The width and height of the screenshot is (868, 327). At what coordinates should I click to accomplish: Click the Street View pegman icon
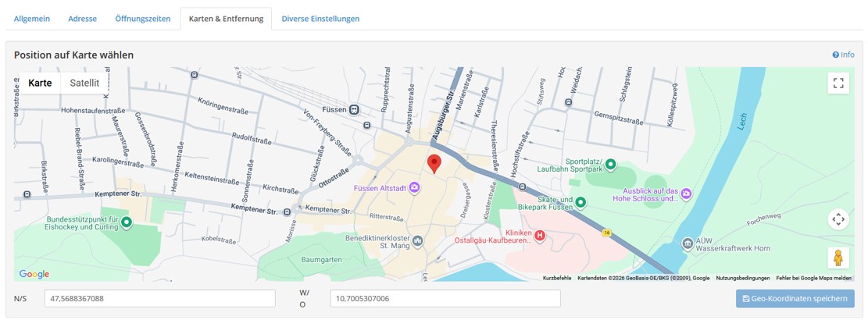[x=838, y=258]
